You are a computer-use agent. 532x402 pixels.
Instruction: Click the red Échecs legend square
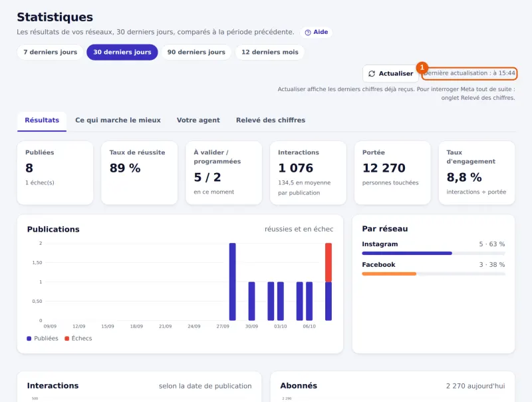point(67,339)
